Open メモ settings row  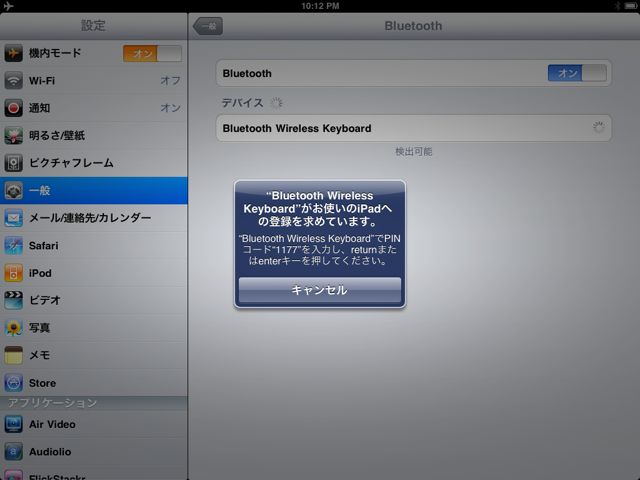click(93, 355)
